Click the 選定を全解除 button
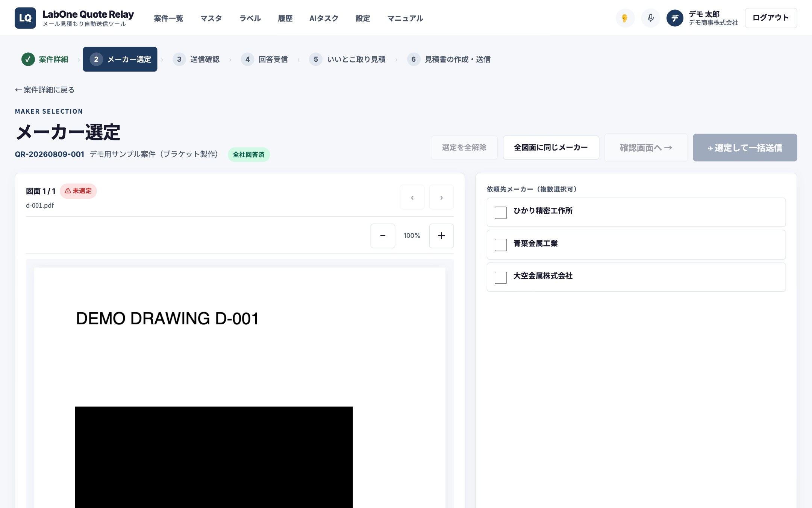This screenshot has width=812, height=508. click(464, 148)
